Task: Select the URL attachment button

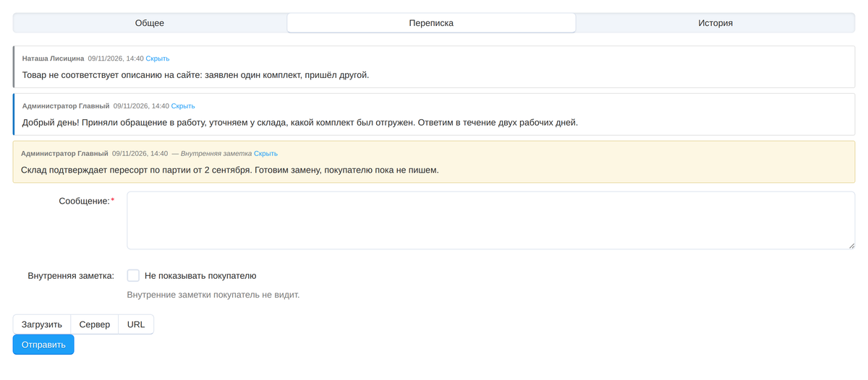Action: 136,324
